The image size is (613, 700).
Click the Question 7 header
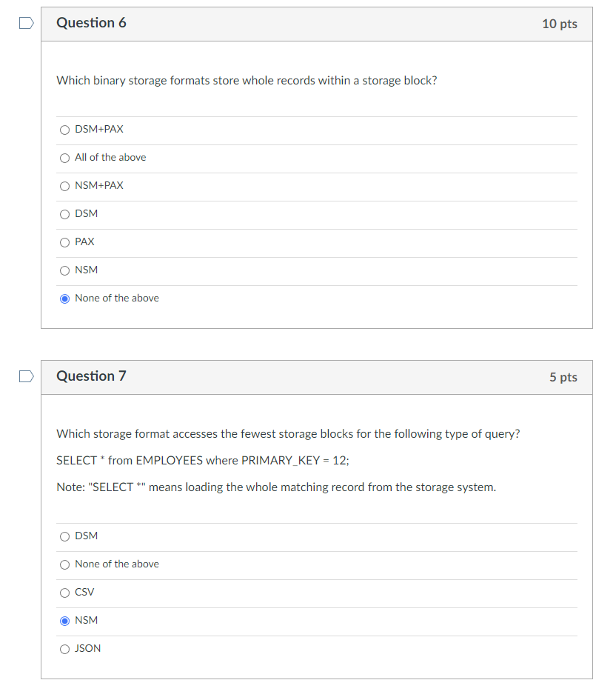(91, 376)
